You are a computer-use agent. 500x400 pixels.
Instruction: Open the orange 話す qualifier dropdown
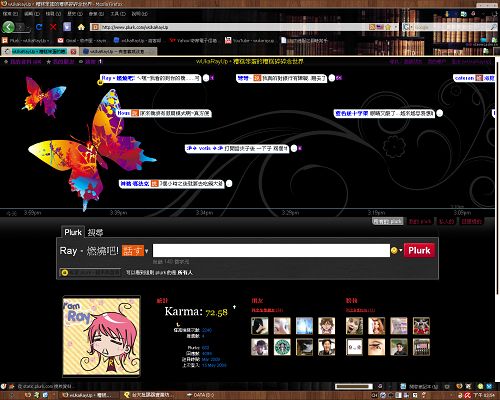[x=135, y=250]
